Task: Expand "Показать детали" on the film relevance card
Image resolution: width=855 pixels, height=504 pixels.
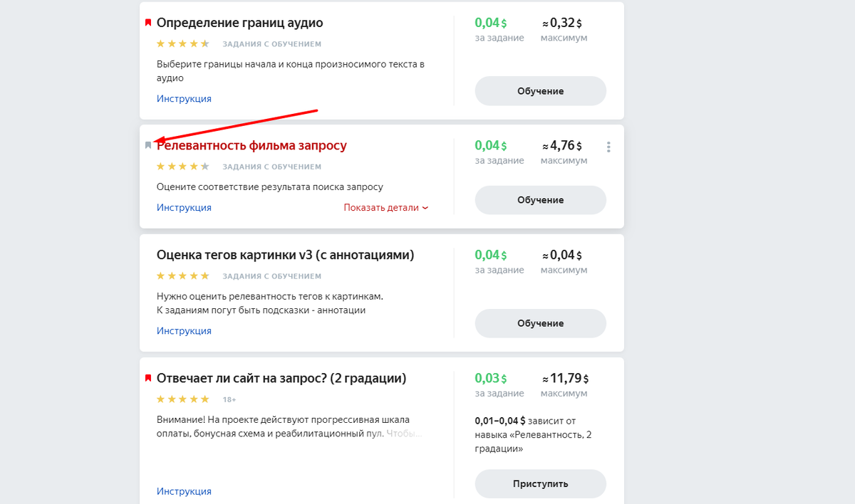Action: point(386,208)
